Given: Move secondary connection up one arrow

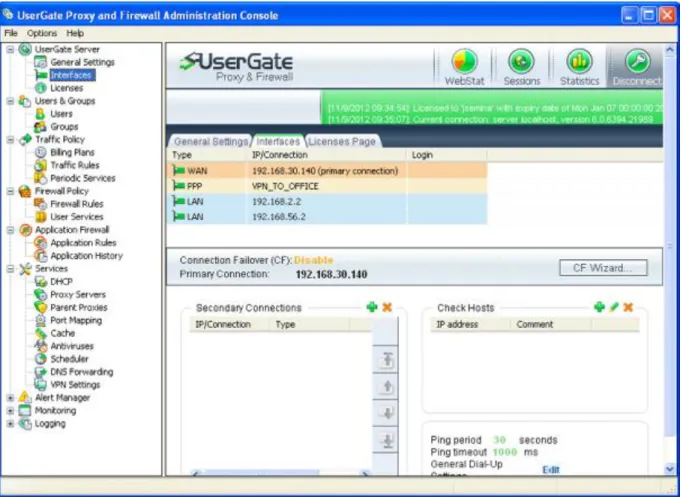Looking at the screenshot, I should tap(387, 386).
